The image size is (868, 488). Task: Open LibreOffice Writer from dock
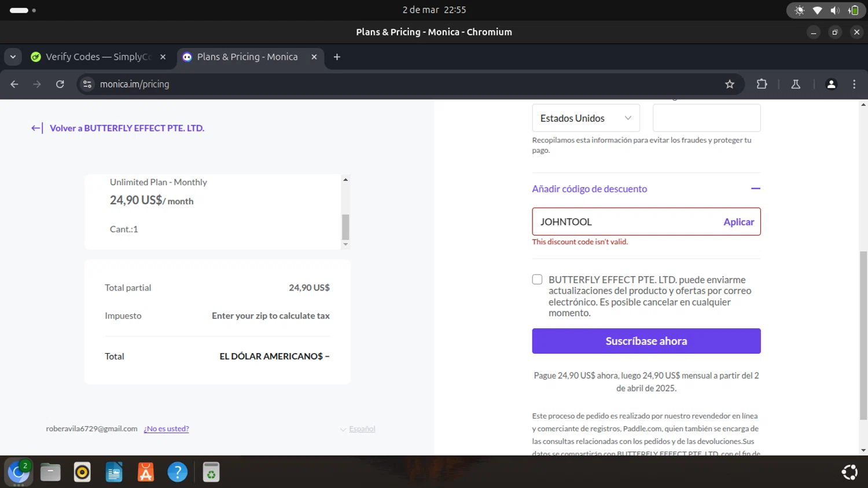[114, 472]
